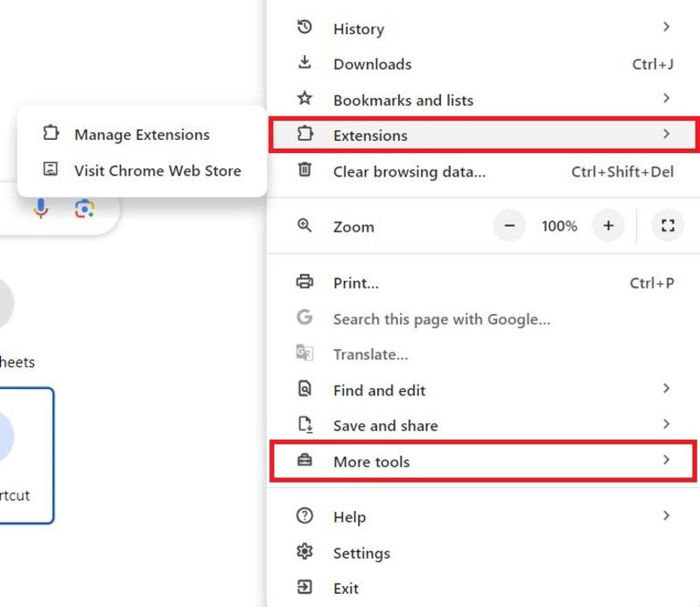The width and height of the screenshot is (700, 607).
Task: Start voice search with microphone icon
Action: [x=40, y=208]
